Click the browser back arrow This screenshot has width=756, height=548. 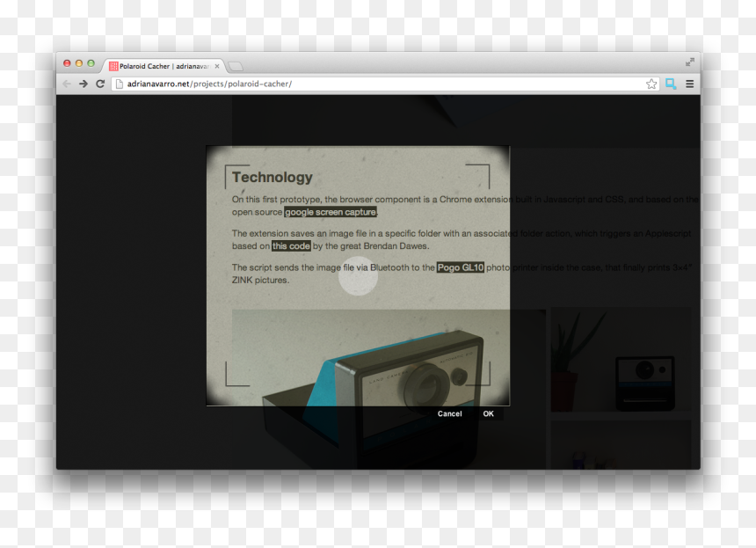coord(67,84)
